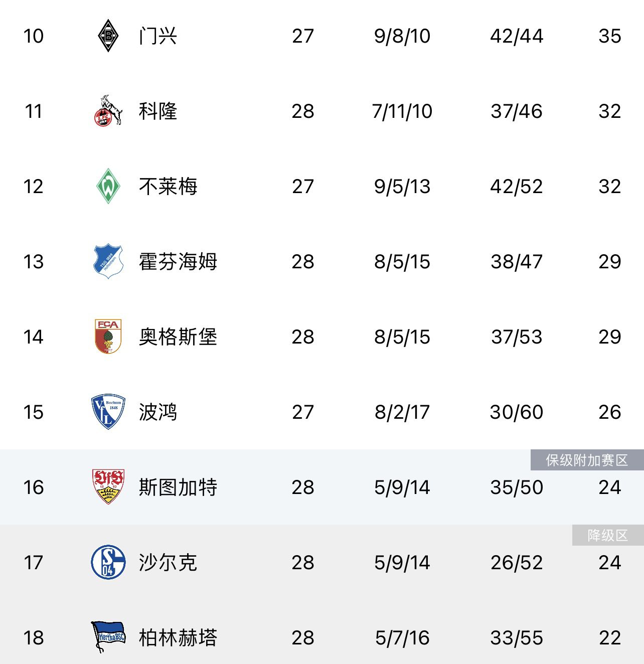Tap 沙尔克 points value 24
The height and width of the screenshot is (664, 644).
coord(610,563)
